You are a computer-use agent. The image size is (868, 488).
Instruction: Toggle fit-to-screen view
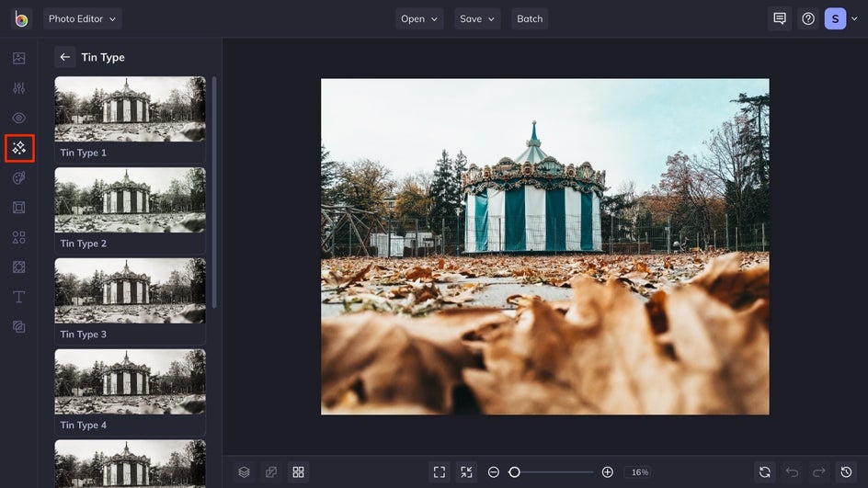[x=440, y=471]
